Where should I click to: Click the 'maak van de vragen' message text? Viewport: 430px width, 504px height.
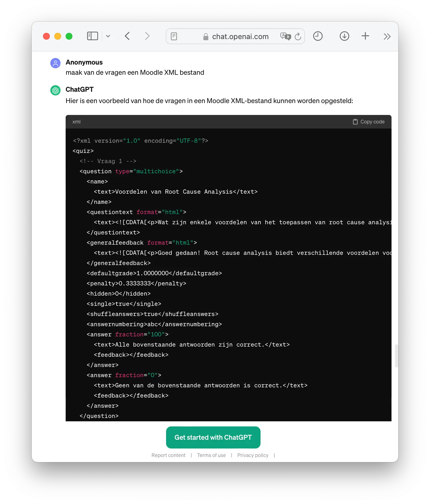[135, 72]
